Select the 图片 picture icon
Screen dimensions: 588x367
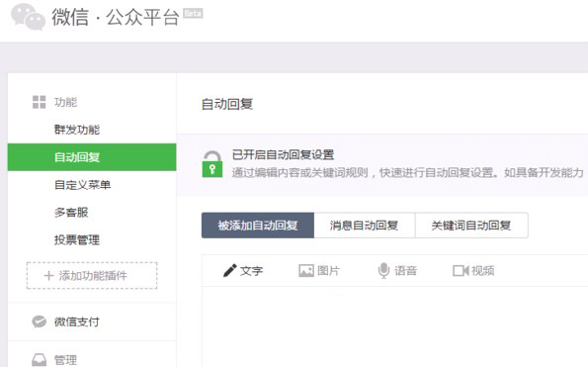(x=306, y=271)
